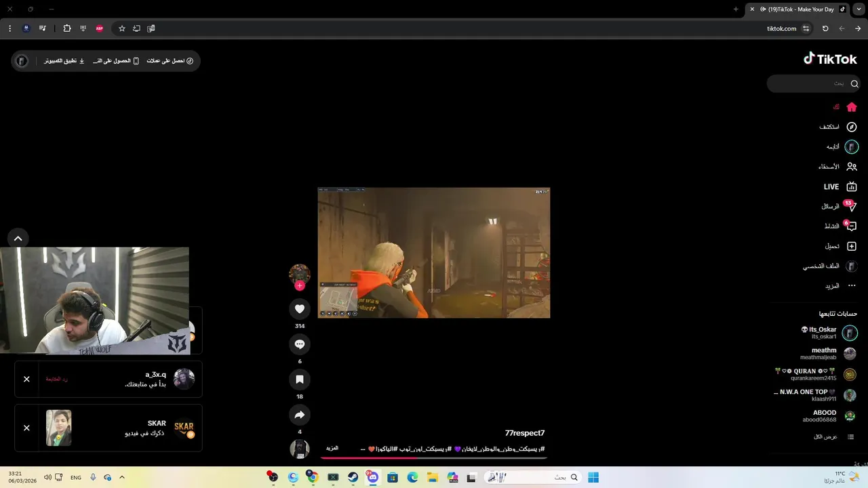Seek using the video progress bar
This screenshot has height=488, width=868.
click(x=434, y=458)
